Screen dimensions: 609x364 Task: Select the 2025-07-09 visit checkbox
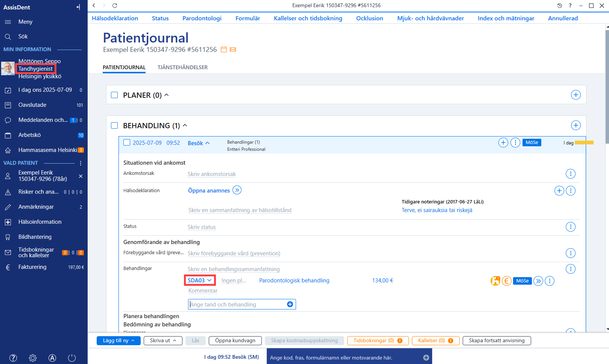pos(127,143)
